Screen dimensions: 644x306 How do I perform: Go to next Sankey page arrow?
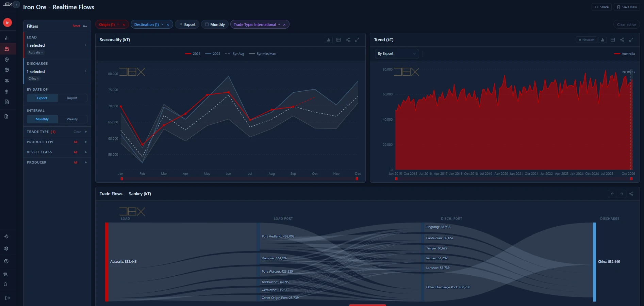tap(622, 194)
